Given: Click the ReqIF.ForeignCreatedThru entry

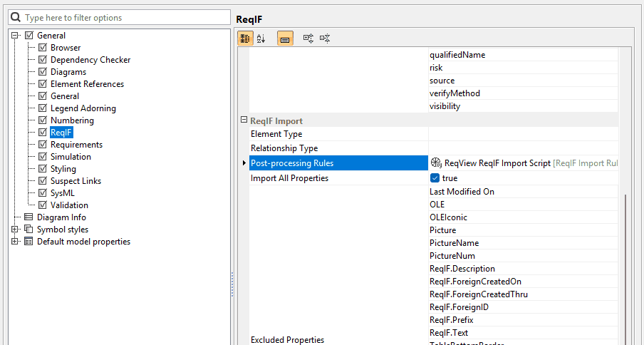Looking at the screenshot, I should [x=523, y=294].
